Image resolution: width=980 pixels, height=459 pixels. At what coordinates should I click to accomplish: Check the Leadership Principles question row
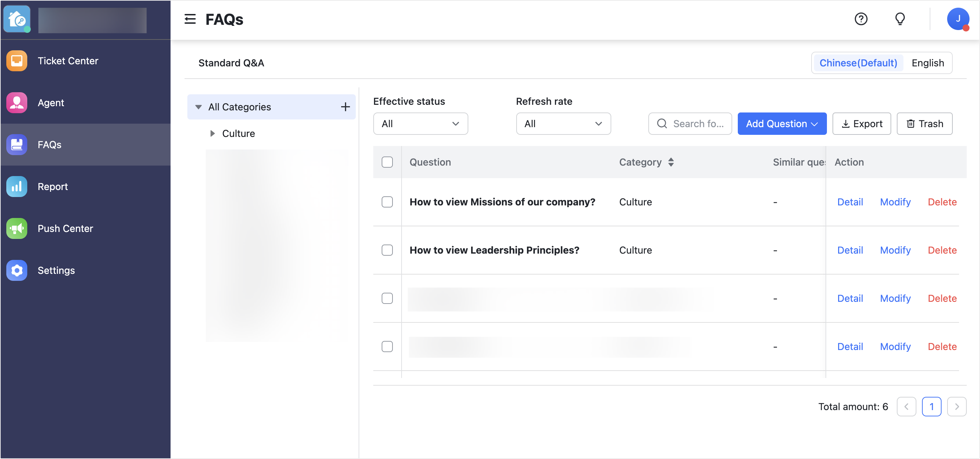click(x=387, y=250)
